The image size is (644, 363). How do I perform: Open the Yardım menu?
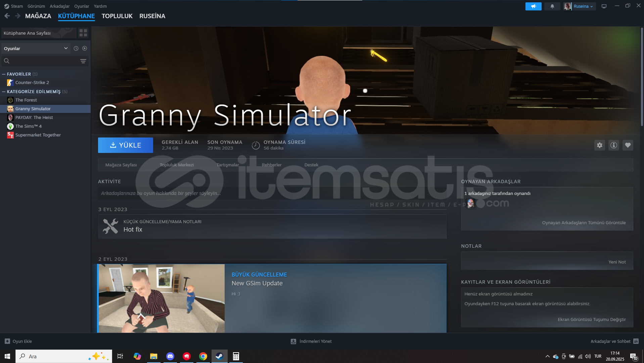click(x=100, y=6)
